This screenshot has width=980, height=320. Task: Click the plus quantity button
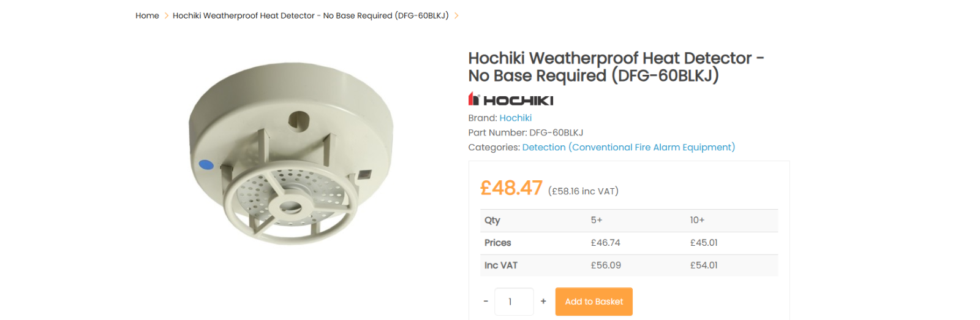[543, 302]
